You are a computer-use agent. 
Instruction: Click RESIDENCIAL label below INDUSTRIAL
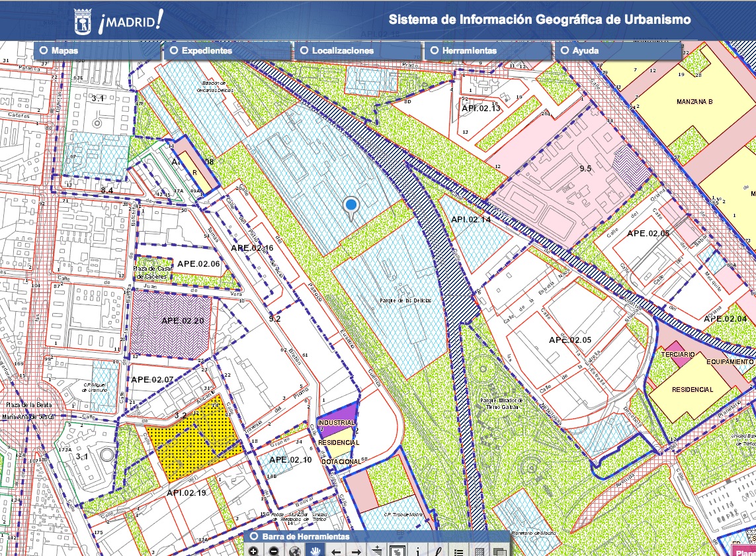[x=339, y=443]
